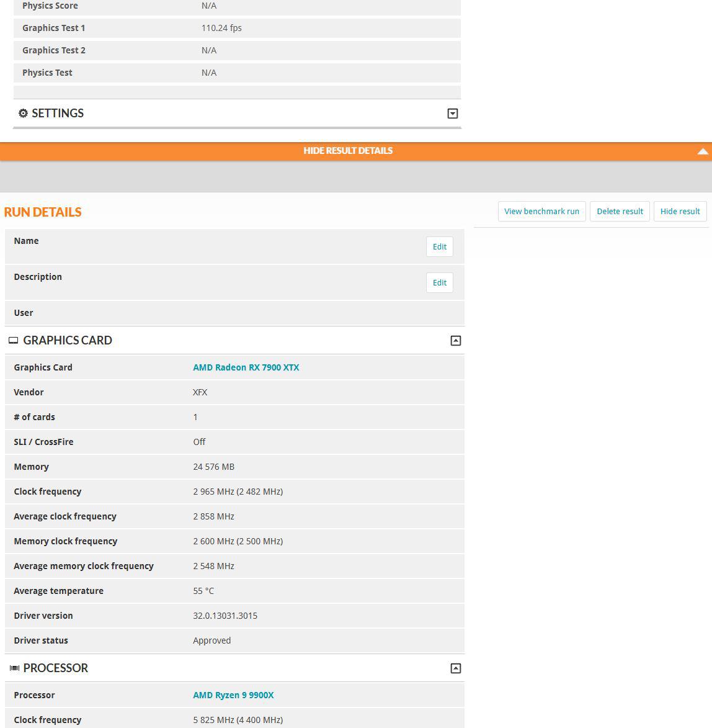Select Memory value 24 576 MB
Viewport: 712px width, 728px height.
click(x=213, y=467)
